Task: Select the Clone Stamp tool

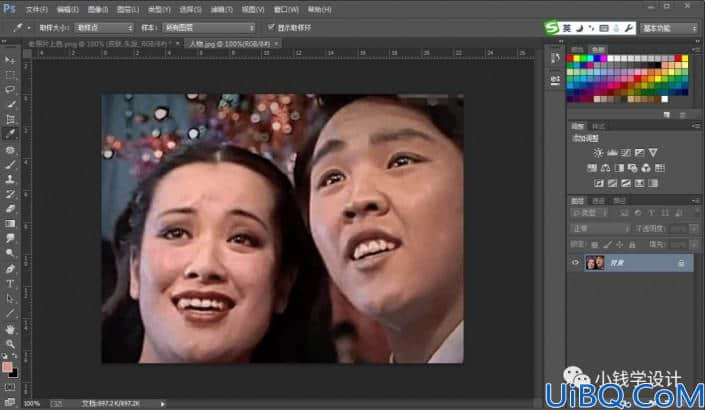Action: click(10, 179)
